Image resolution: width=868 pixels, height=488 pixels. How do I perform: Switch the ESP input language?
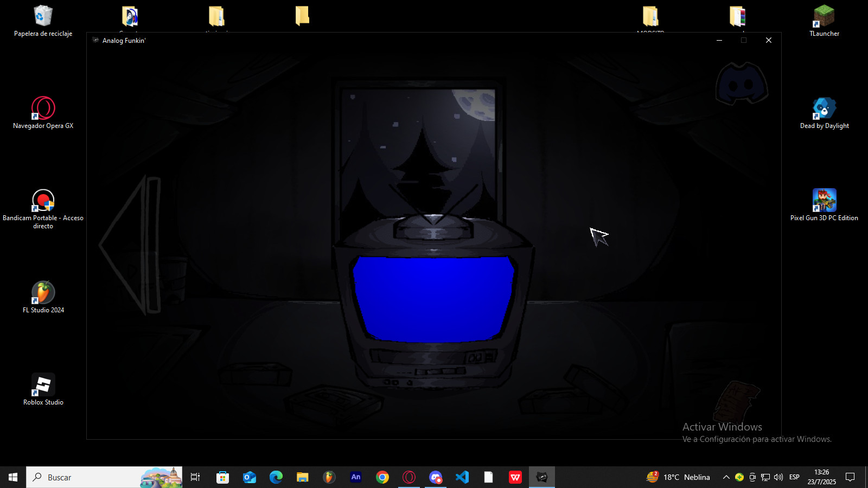click(x=794, y=477)
